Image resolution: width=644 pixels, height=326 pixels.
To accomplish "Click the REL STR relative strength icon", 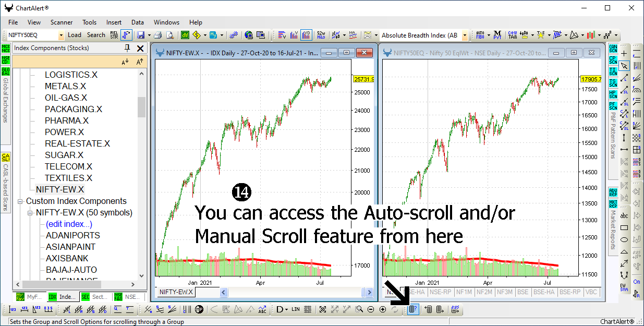I will (x=114, y=35).
